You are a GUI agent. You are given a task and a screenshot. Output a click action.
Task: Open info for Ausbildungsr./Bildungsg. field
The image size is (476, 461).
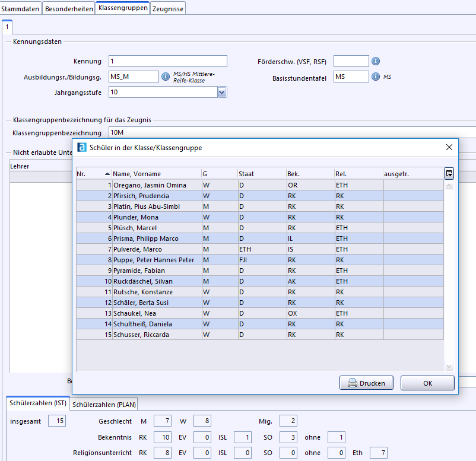[166, 77]
